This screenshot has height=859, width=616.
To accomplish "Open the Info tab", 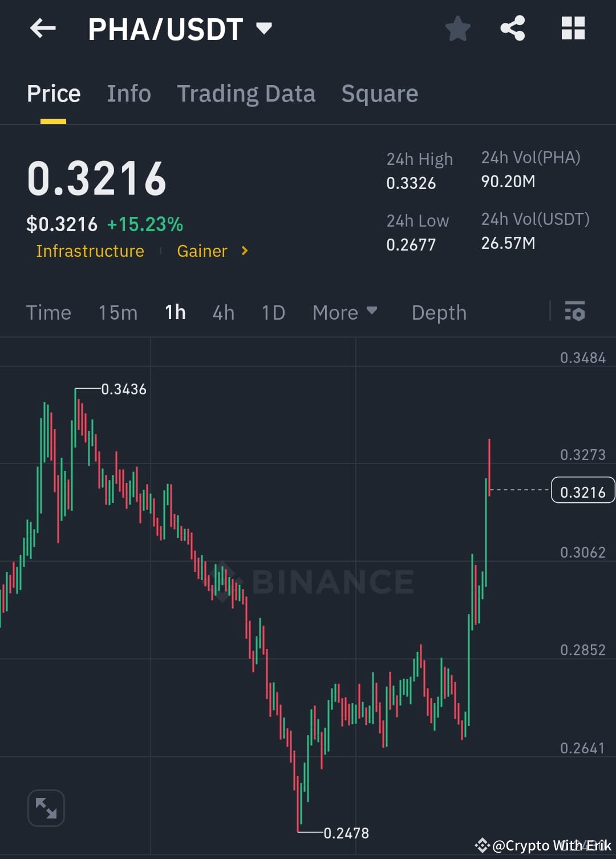I will click(x=128, y=93).
